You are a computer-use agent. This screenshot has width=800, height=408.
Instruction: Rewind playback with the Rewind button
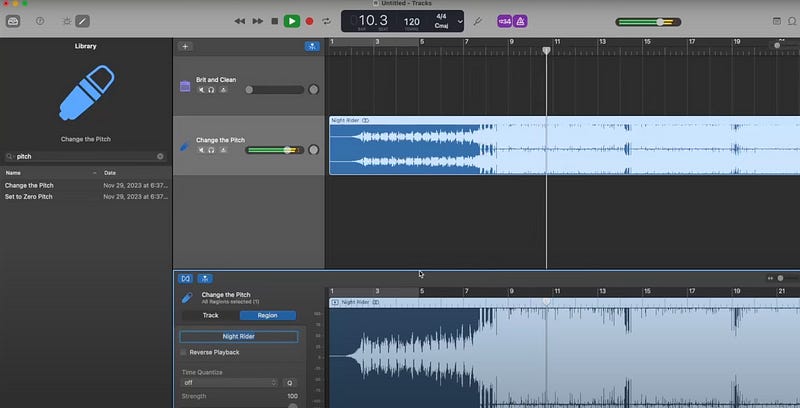pyautogui.click(x=240, y=20)
